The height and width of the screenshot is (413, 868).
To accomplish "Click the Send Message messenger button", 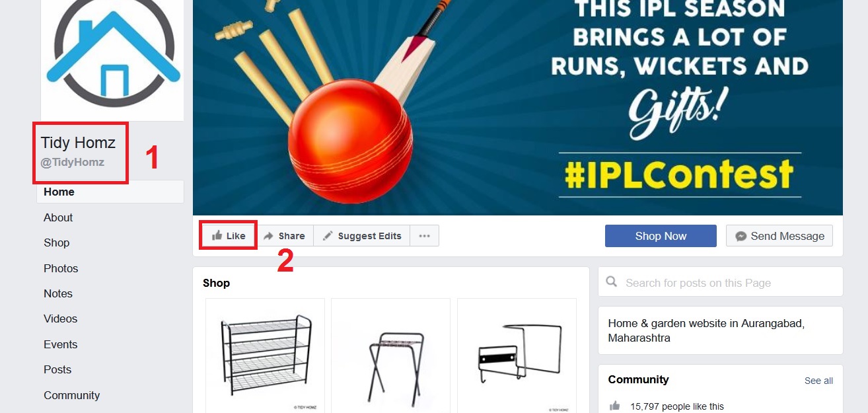I will pyautogui.click(x=779, y=236).
